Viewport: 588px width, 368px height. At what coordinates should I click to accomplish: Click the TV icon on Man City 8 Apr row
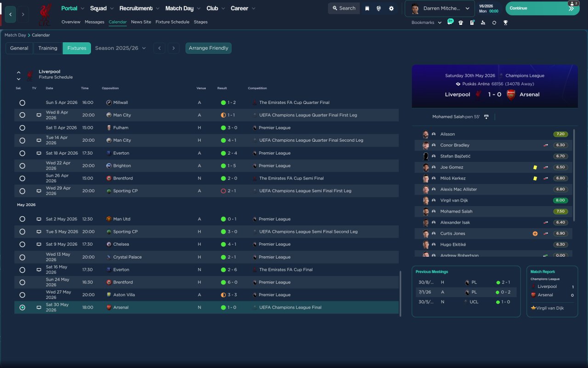point(39,115)
